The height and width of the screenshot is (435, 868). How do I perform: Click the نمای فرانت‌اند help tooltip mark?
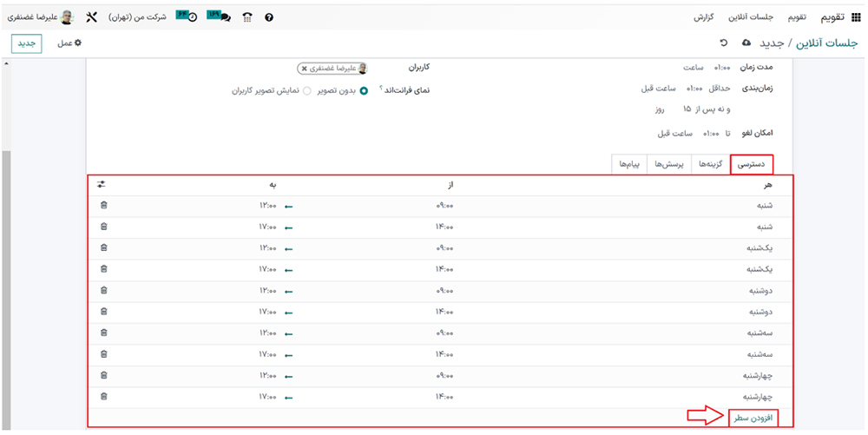tap(381, 88)
